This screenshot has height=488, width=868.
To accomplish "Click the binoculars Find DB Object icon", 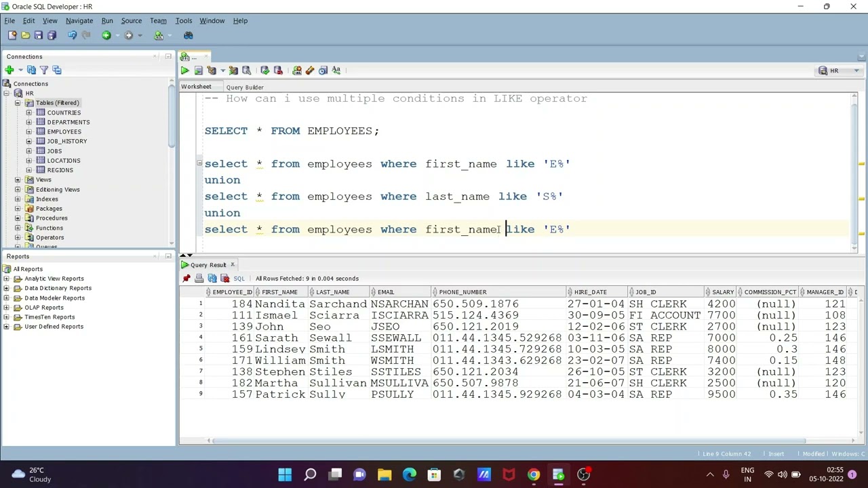I will point(189,35).
